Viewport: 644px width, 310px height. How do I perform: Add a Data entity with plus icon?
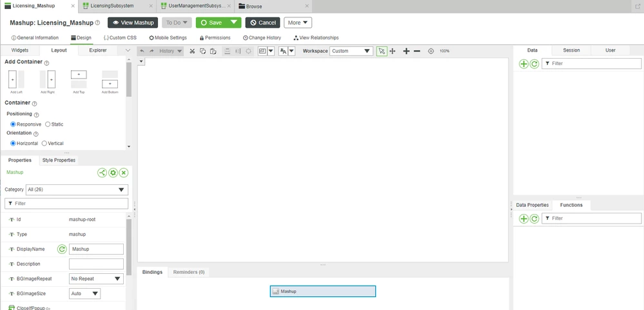523,64
